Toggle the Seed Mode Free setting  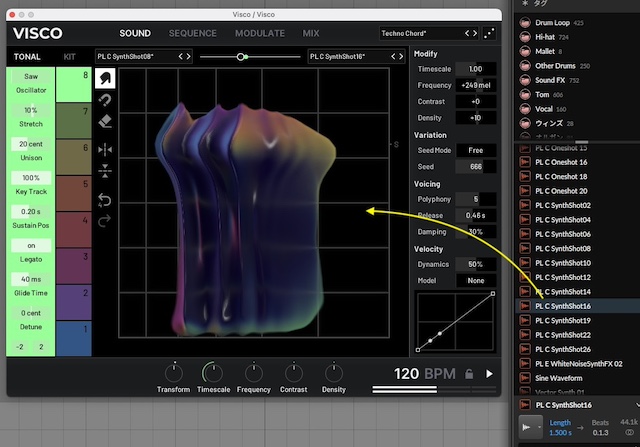475,150
